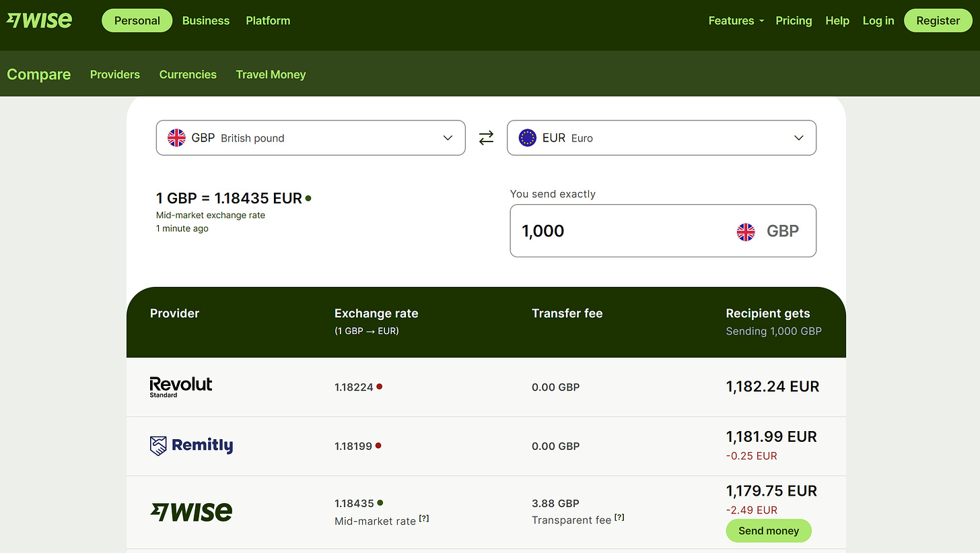Click the Revolut Standard logo

(180, 387)
